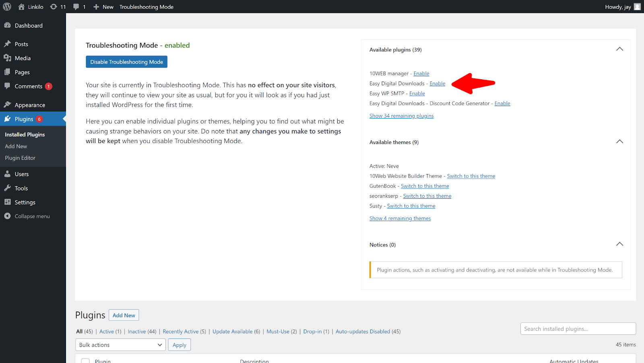Open Installed Plugins submenu item
This screenshot has width=644, height=363.
tap(25, 135)
